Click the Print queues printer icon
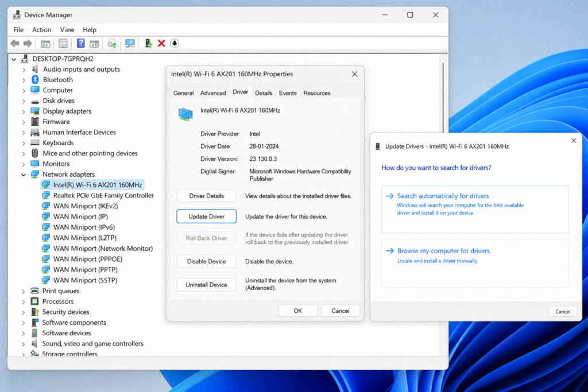Screen dimensions: 588x392 [34, 291]
